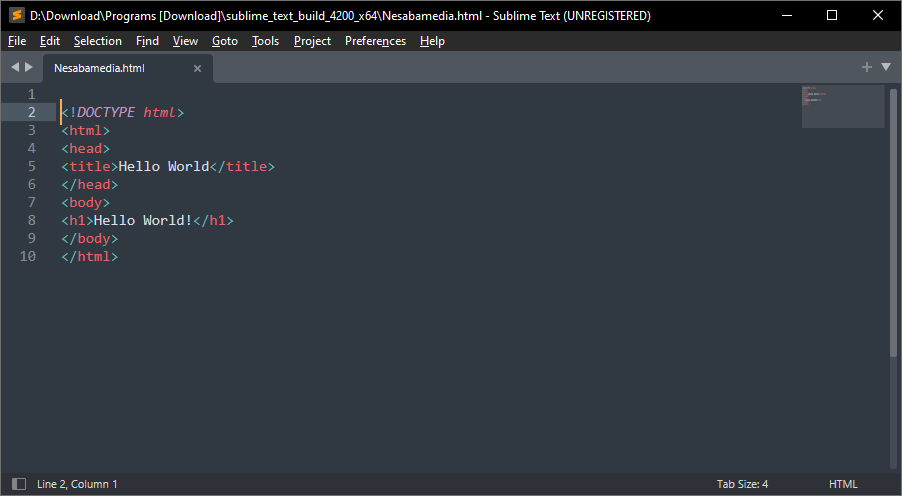Open the Goto menu
This screenshot has height=496, width=902.
pyautogui.click(x=225, y=41)
